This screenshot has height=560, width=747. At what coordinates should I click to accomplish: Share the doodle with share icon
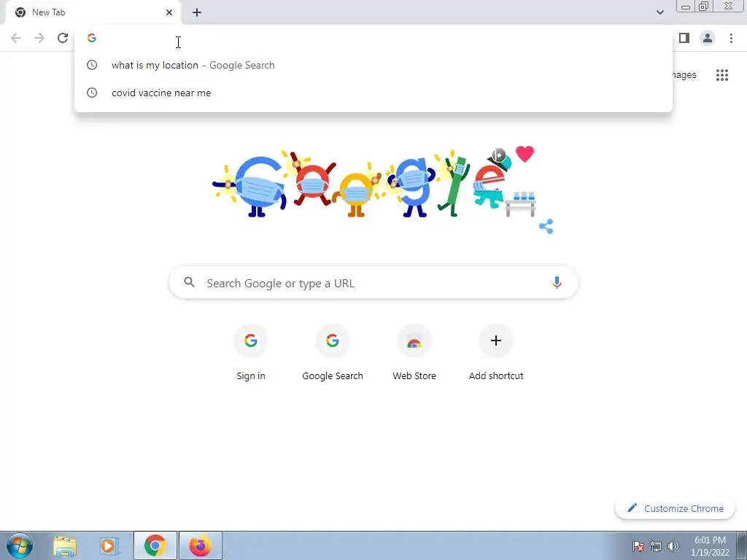coord(546,227)
